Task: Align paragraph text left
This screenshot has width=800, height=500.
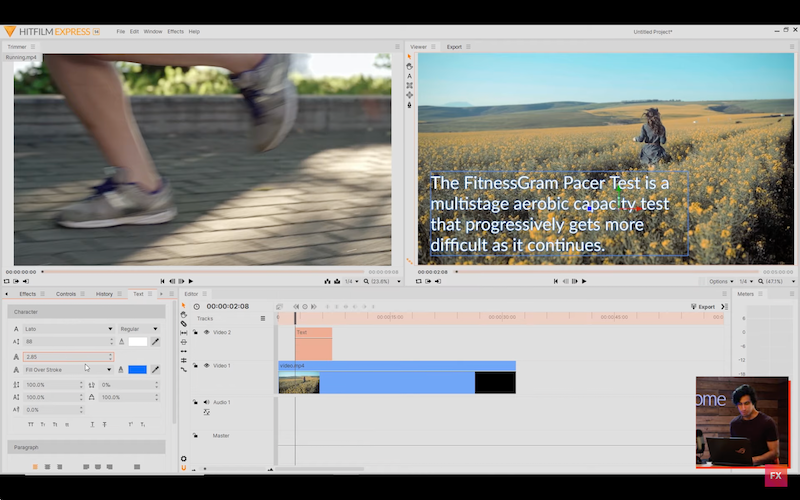Action: (35, 467)
